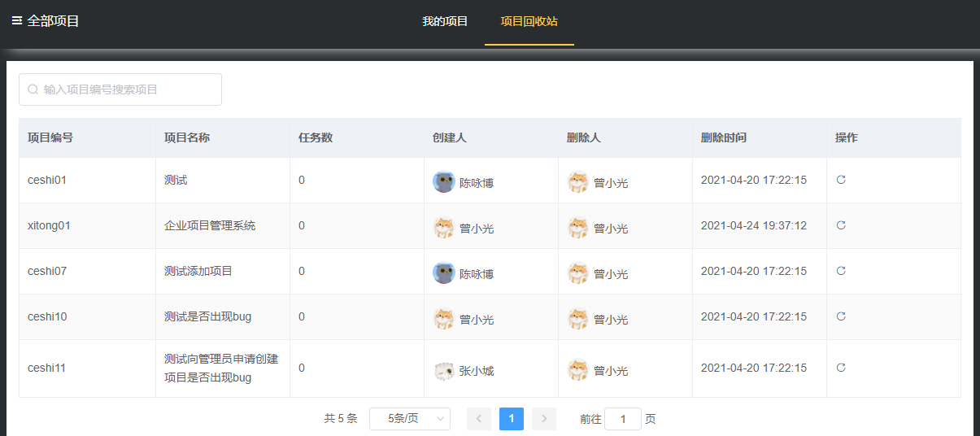Open the 5条/页 page size dropdown

click(410, 419)
